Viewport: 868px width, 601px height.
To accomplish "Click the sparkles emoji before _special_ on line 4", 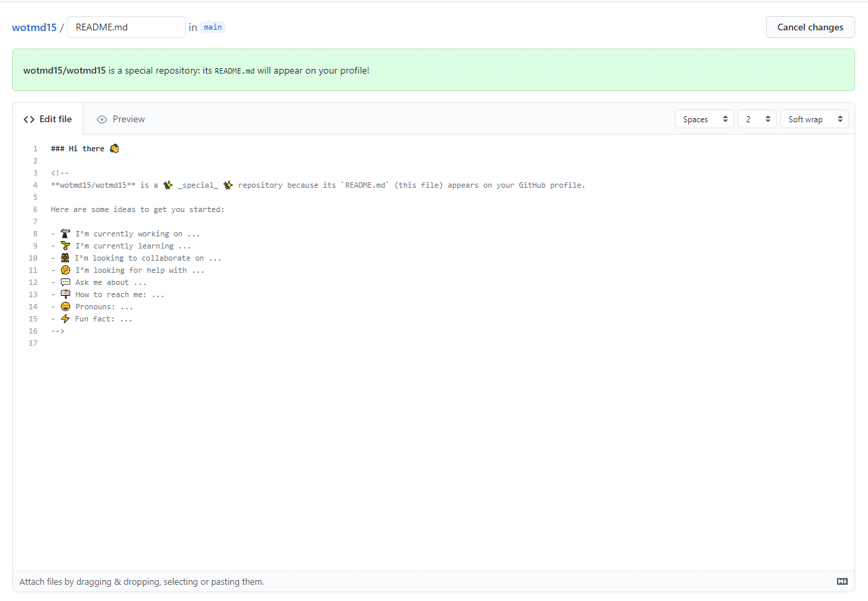I will 168,184.
